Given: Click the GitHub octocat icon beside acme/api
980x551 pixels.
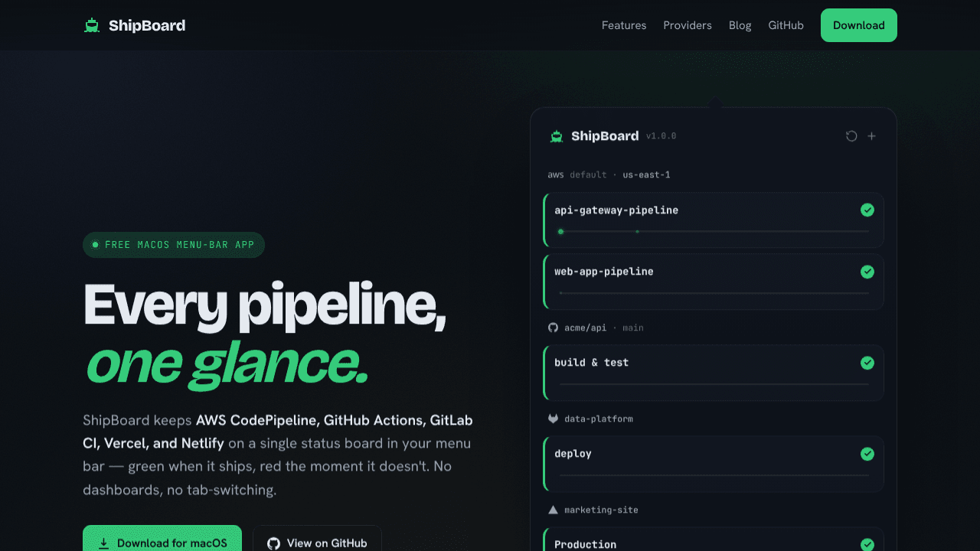Looking at the screenshot, I should click(x=553, y=328).
